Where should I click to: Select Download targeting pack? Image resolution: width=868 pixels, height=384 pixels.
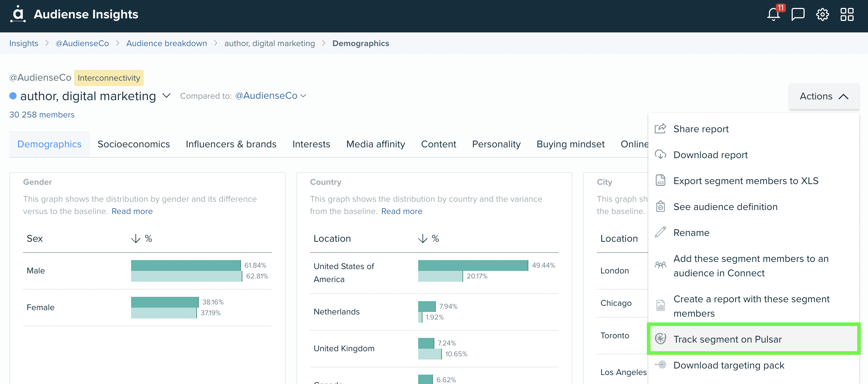753,365
